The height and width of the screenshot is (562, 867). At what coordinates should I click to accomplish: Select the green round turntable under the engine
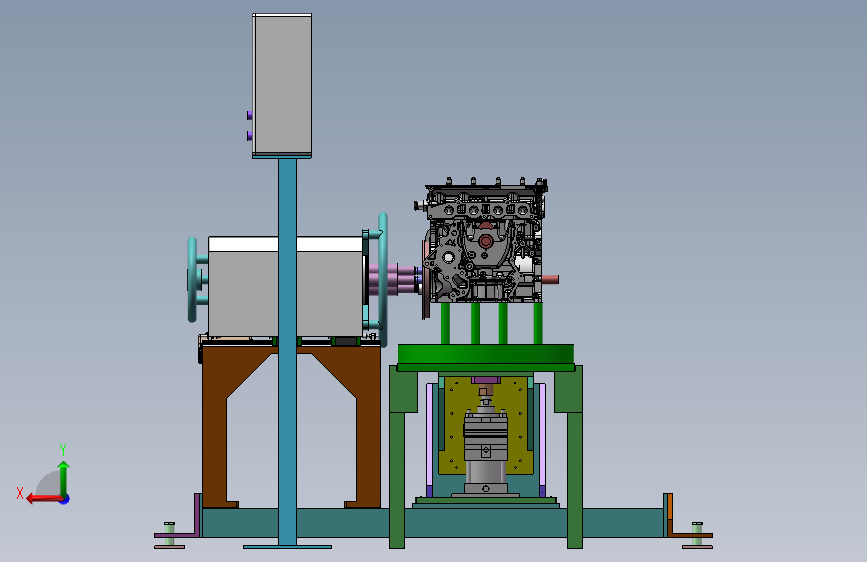click(485, 353)
